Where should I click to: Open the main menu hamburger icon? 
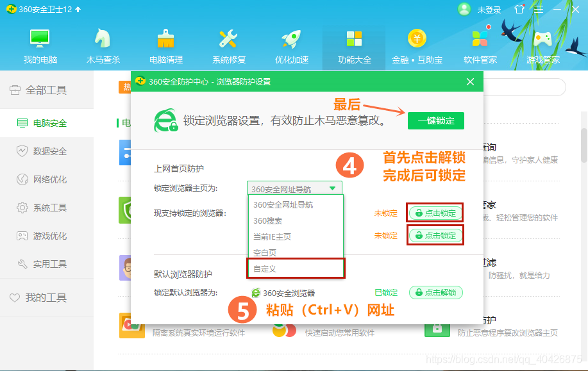click(539, 10)
